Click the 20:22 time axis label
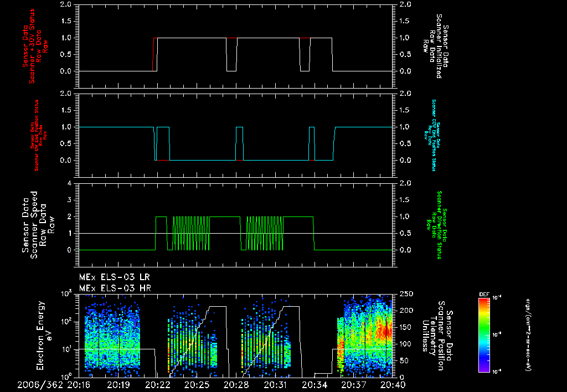The image size is (567, 392). [x=157, y=385]
